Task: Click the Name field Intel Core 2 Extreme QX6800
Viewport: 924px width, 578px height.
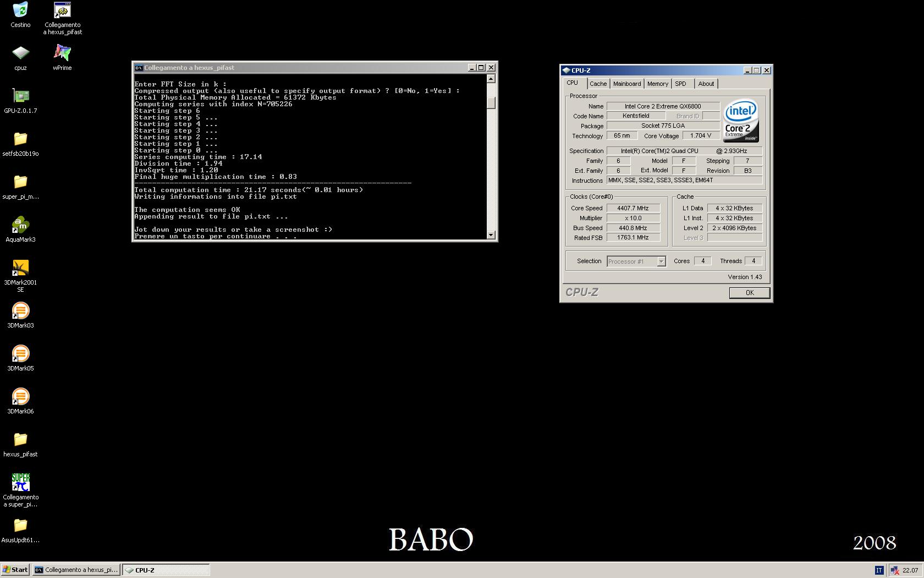Action: click(663, 106)
